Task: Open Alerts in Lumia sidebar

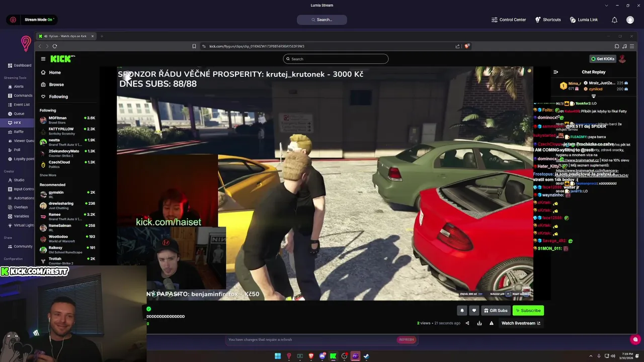Action: point(16,86)
